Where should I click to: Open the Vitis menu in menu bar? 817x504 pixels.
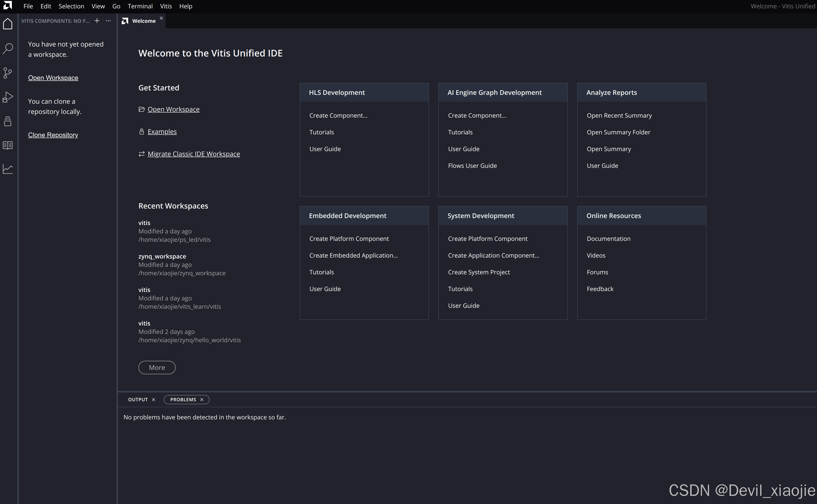[x=166, y=6]
